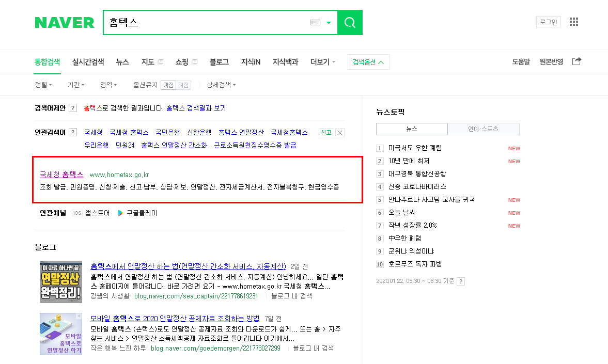Image resolution: width=608 pixels, height=364 pixels.
Task: Open the 정렬 dropdown
Action: [43, 85]
